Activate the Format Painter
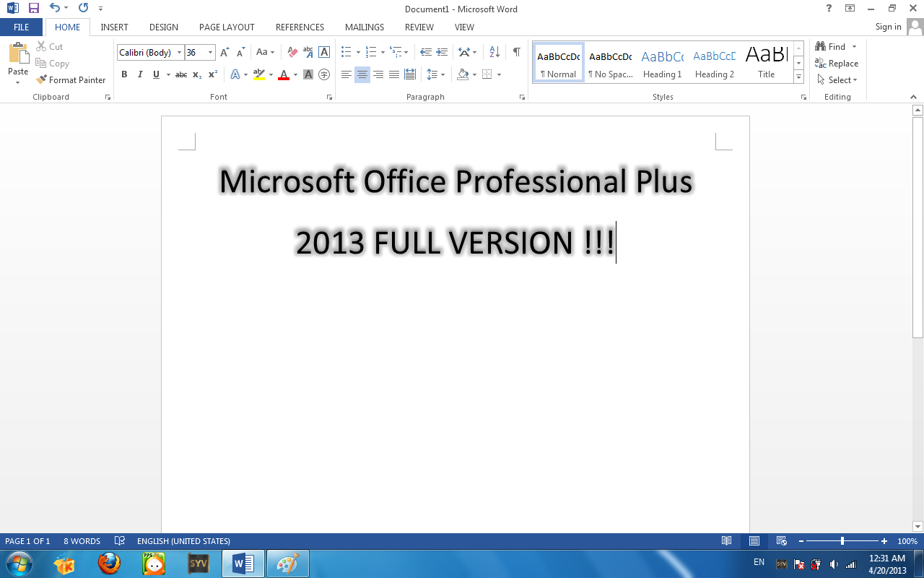Viewport: 924px width, 578px height. [71, 80]
